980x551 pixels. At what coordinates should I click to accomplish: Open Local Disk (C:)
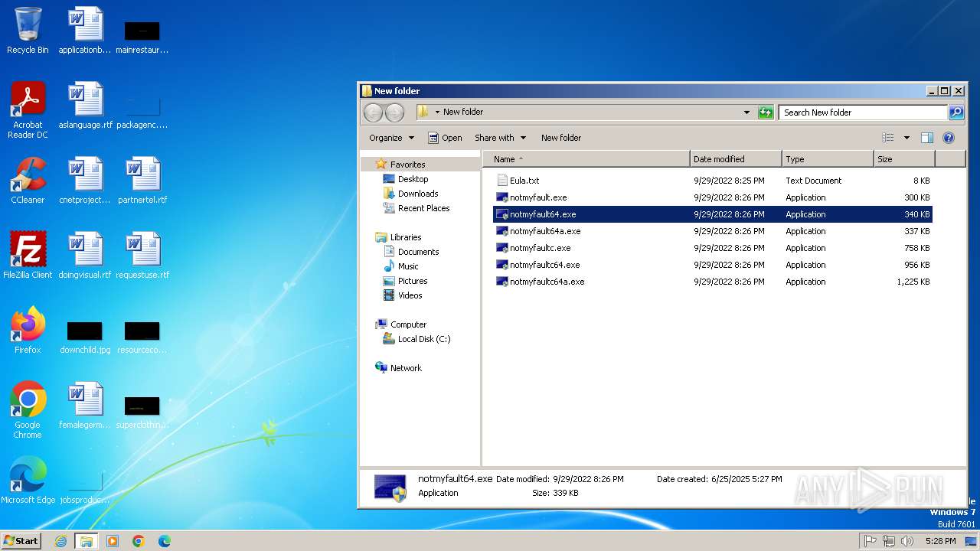423,339
